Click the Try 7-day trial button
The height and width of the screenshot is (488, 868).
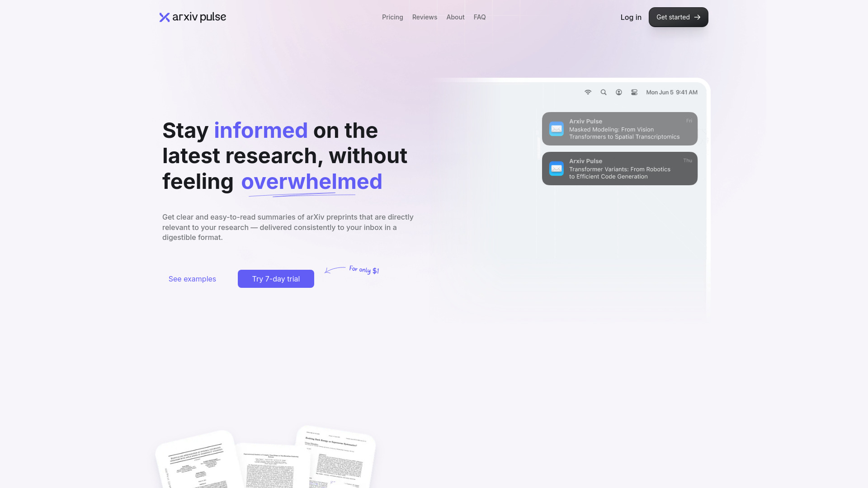(x=275, y=278)
